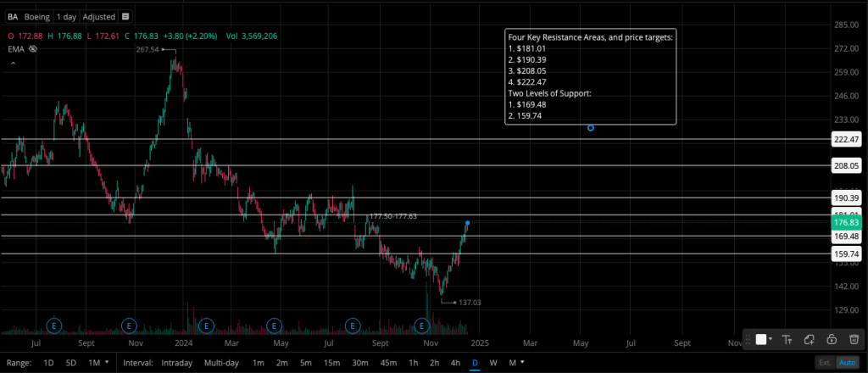The image size is (868, 373).
Task: Select the 4h interval
Action: [455, 363]
